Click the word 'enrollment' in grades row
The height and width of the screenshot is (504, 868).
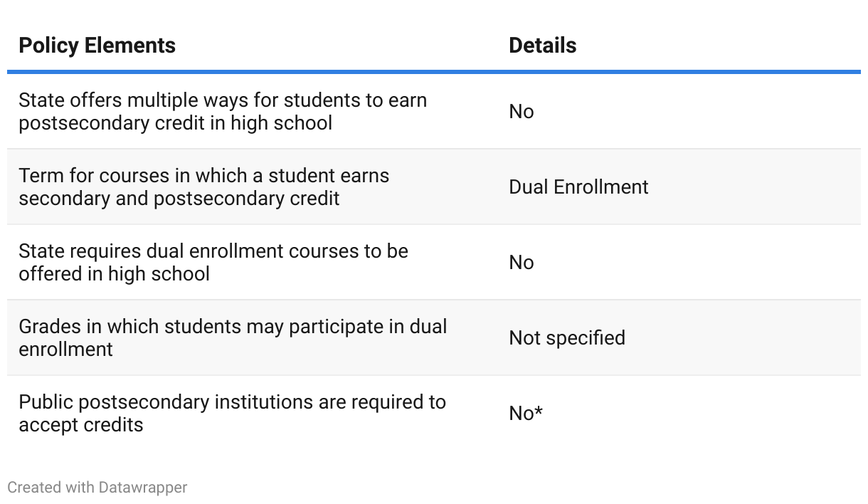66,350
